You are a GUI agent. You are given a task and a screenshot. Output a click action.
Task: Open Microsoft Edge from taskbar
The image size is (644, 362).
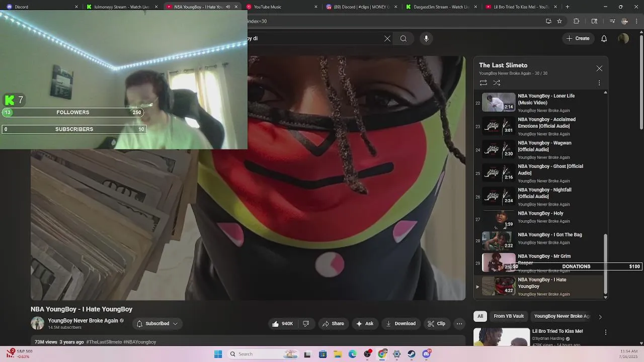tap(352, 354)
